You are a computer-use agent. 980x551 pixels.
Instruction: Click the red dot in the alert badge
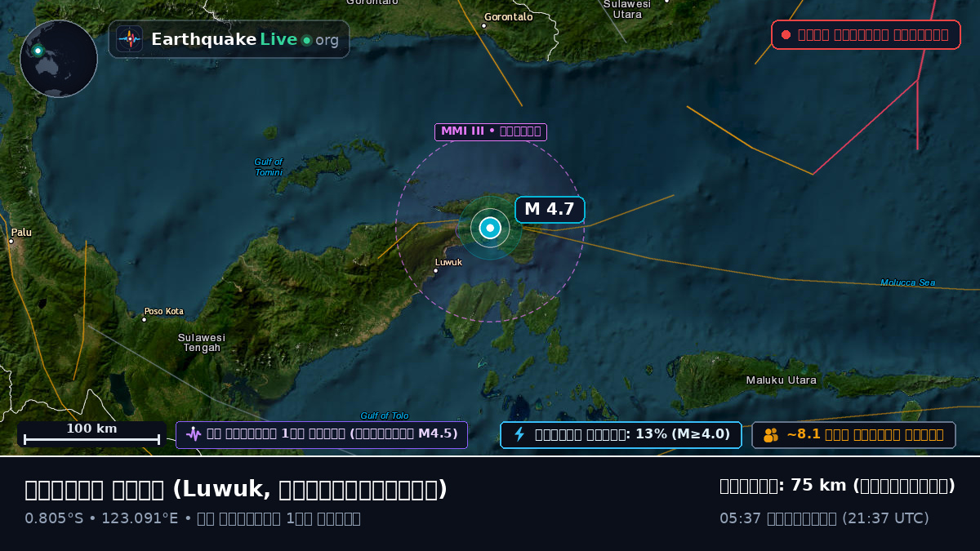pyautogui.click(x=786, y=35)
